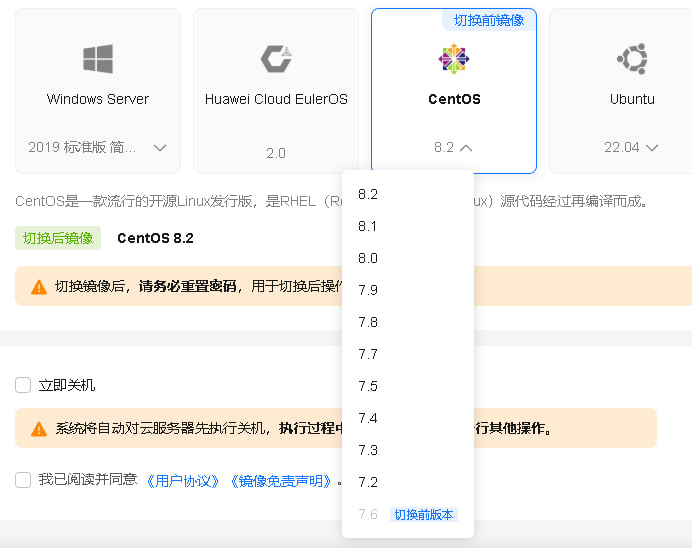Choose version 8.1 from the list
692x555 pixels.
pyautogui.click(x=408, y=226)
